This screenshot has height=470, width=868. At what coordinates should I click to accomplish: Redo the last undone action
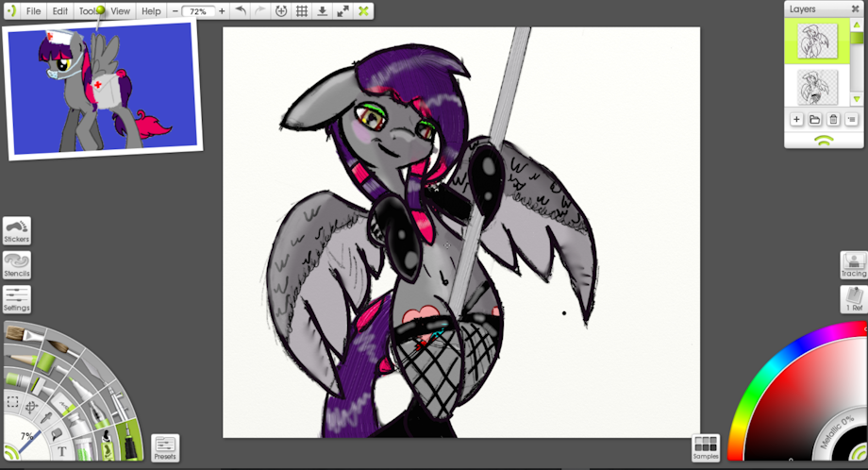(x=260, y=11)
